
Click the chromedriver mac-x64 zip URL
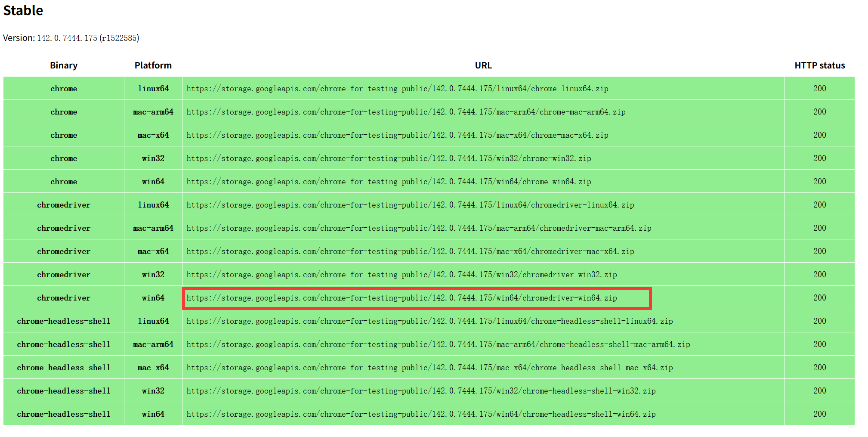[x=410, y=251]
